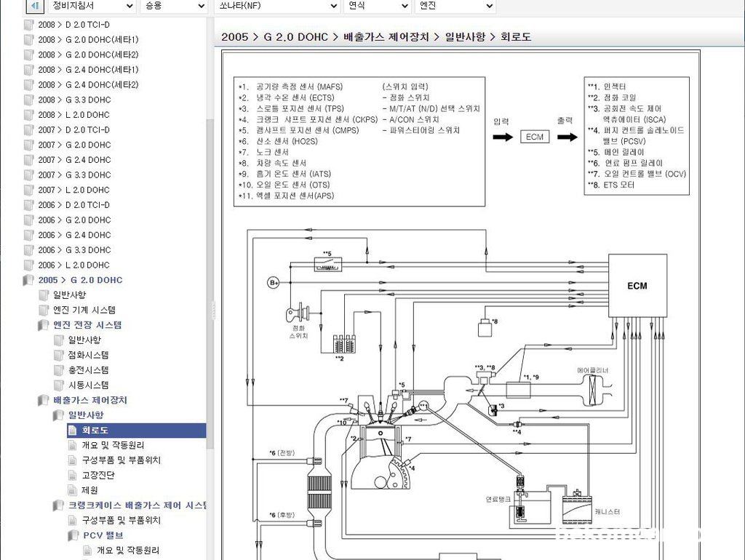Click book icon beside 2008 > D 2.0 TCI-D
Viewport: 745px width, 560px height.
(29, 25)
